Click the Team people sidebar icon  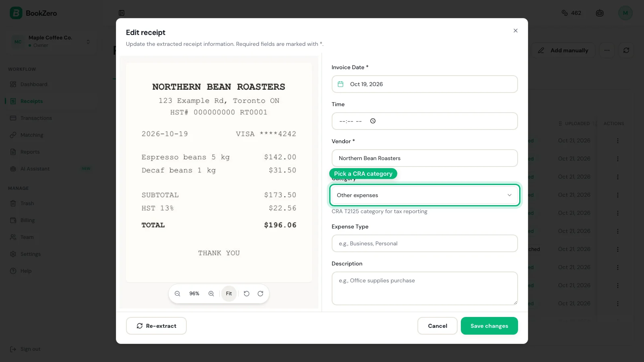[13, 237]
